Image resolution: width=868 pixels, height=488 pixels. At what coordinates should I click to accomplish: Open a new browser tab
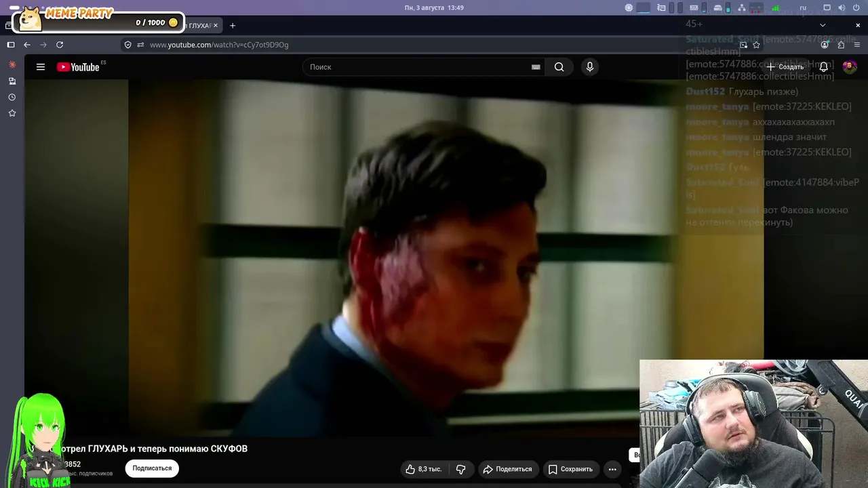pyautogui.click(x=233, y=26)
